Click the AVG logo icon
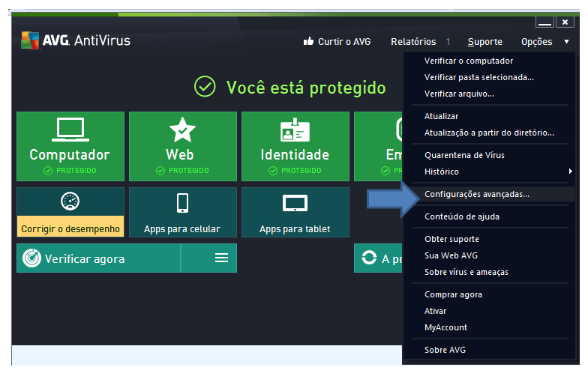This screenshot has height=376, width=588. 30,40
